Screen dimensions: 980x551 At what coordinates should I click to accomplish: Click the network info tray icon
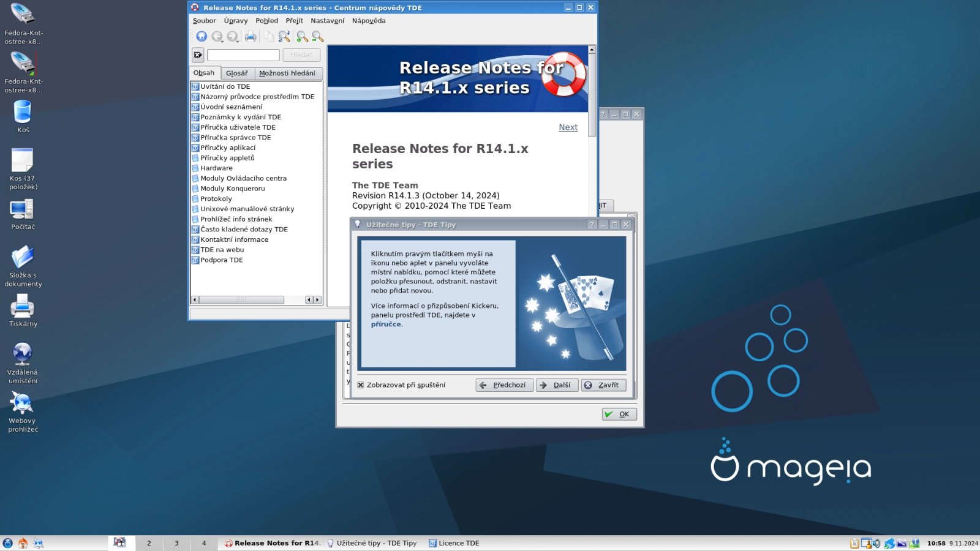[x=914, y=543]
